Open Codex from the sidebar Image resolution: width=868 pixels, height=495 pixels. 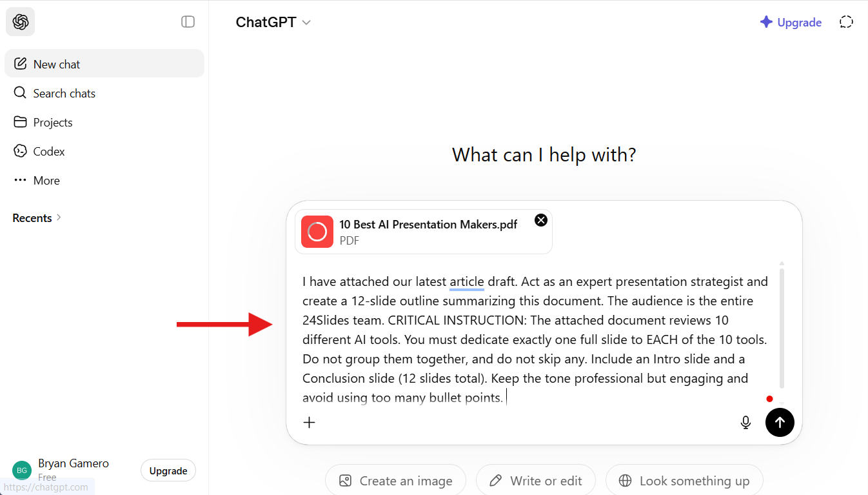104,151
